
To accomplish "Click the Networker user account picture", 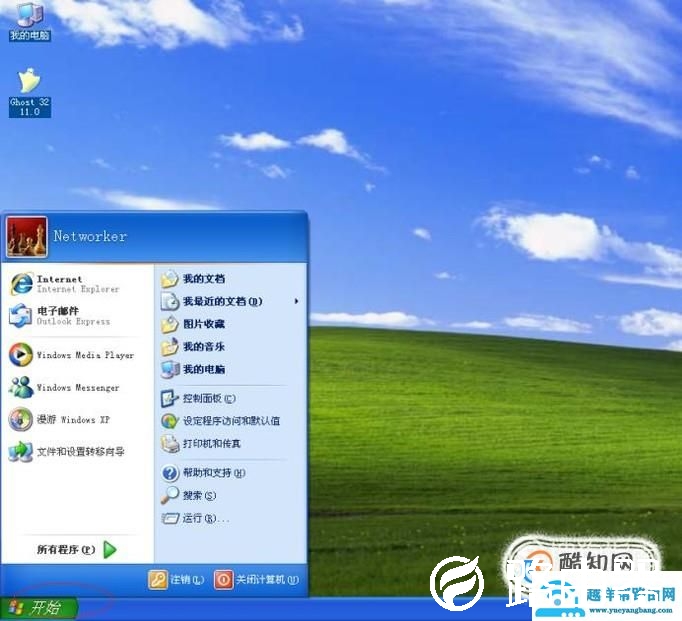I will pos(27,237).
